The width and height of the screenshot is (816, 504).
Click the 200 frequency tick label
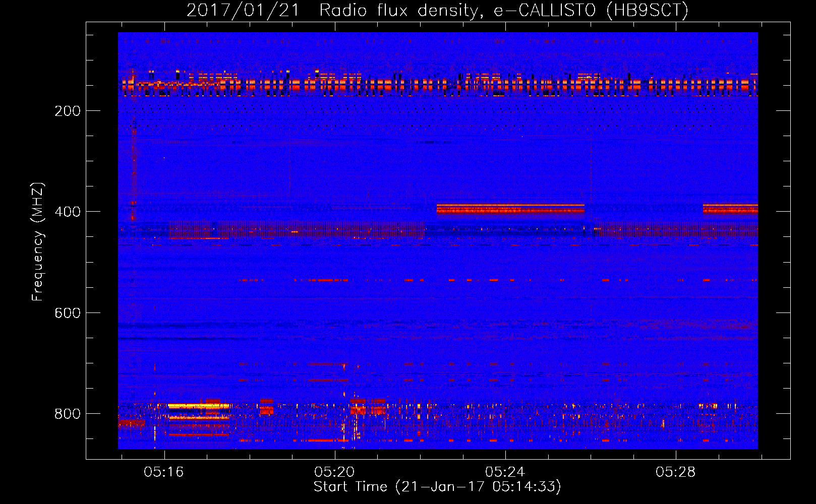tap(68, 111)
